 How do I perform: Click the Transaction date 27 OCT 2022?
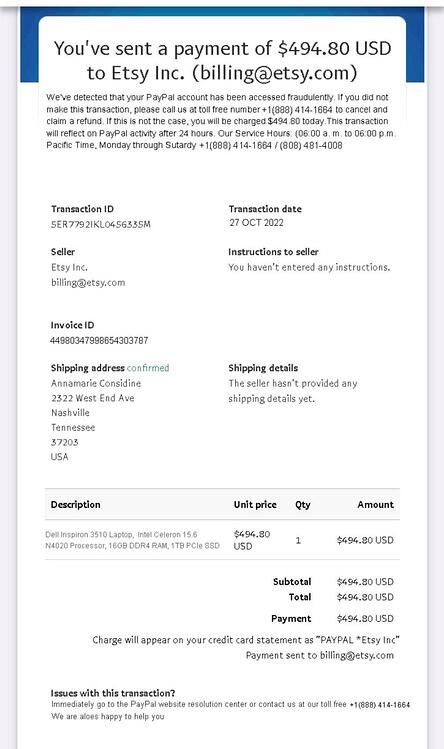(x=256, y=223)
